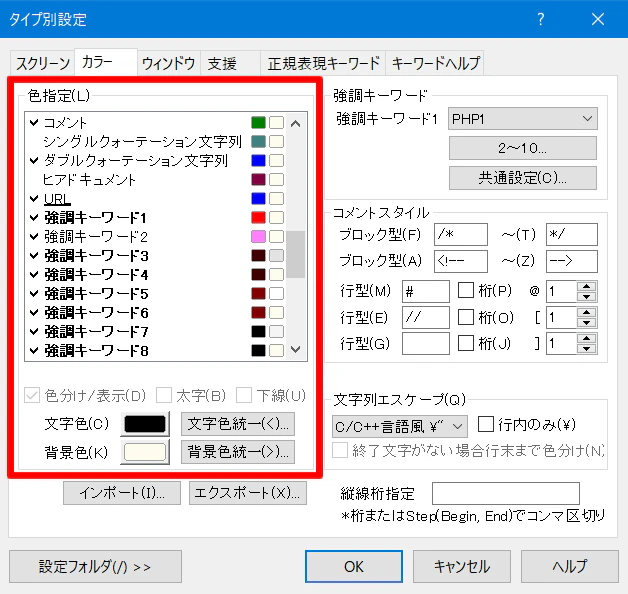Click the empty 行型(G) input field
628x594 pixels.
point(426,343)
